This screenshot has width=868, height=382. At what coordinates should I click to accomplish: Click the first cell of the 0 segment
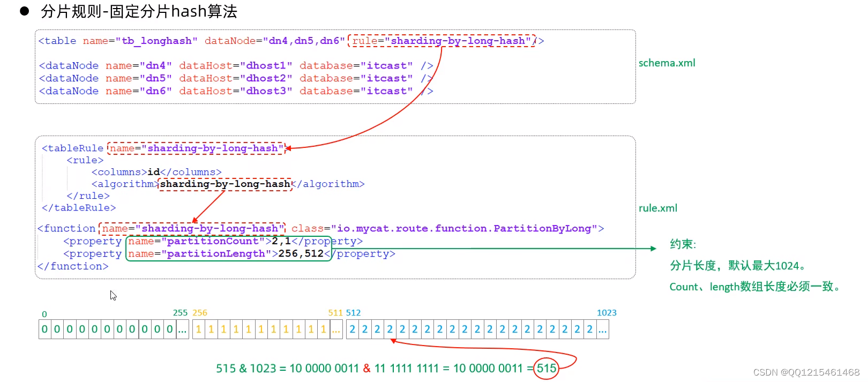[x=44, y=329]
